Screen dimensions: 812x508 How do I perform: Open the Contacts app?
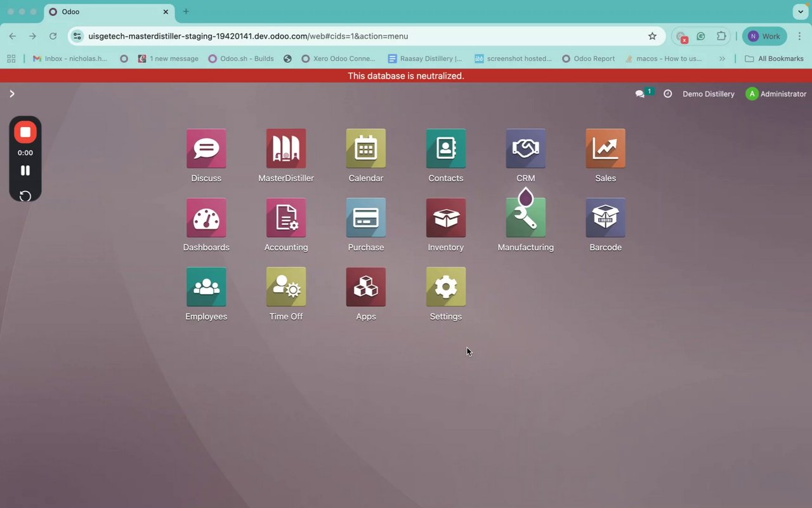(x=446, y=149)
